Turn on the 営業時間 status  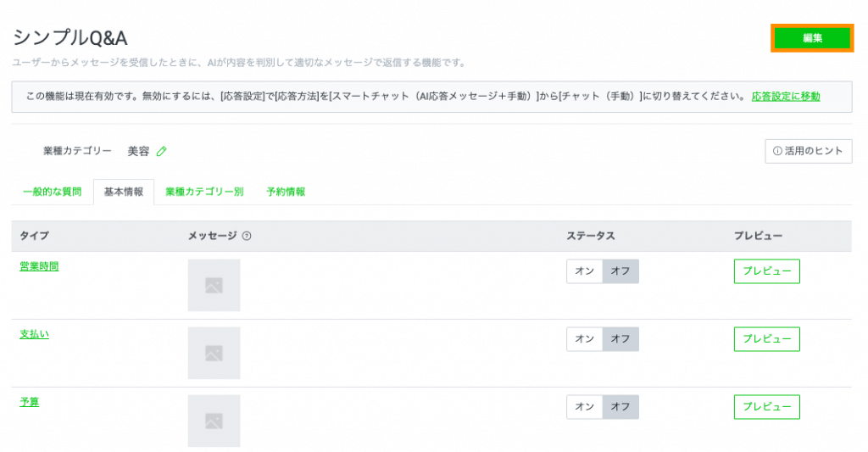point(585,271)
